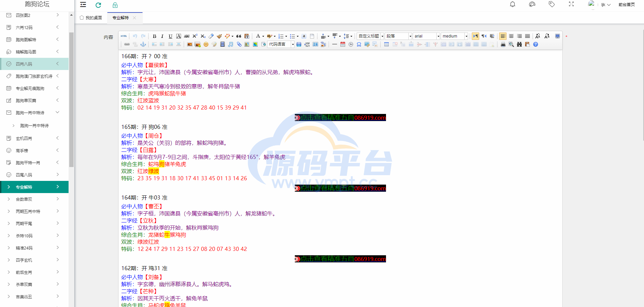Screen dimensions: 644x307
Task: Print the editor content
Action: tap(503, 44)
